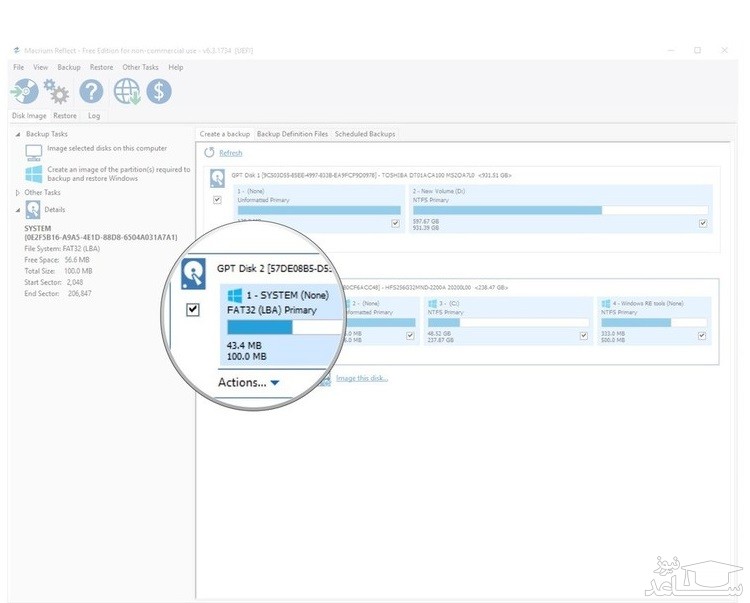750x603 pixels.
Task: Collapse the Backup Tasks section
Action: pos(17,133)
